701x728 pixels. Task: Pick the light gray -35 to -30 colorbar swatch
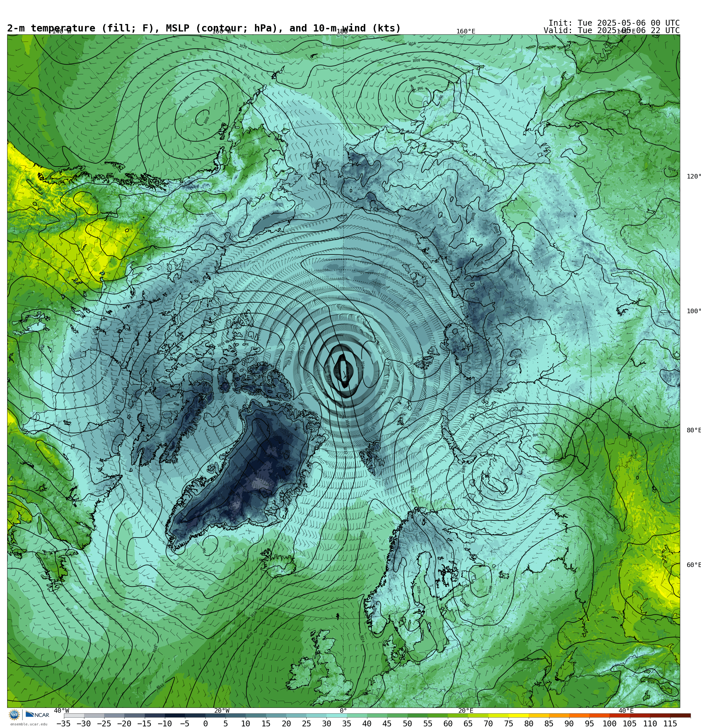74,715
